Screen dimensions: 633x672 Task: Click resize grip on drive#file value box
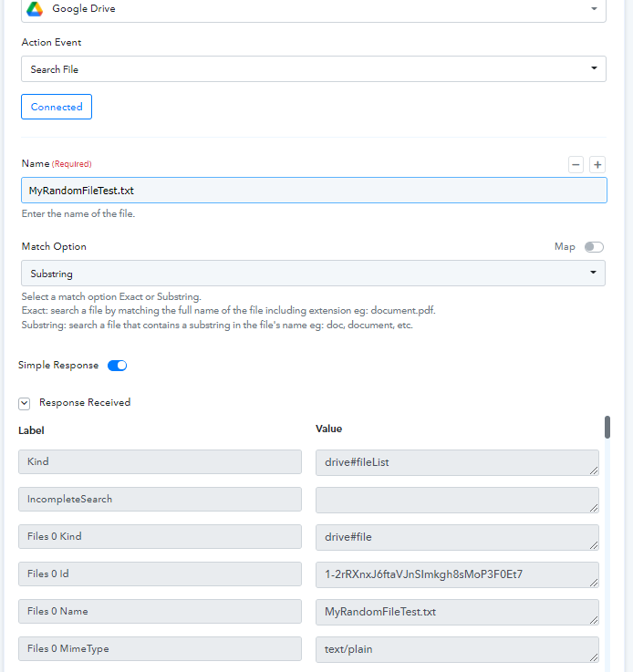594,545
